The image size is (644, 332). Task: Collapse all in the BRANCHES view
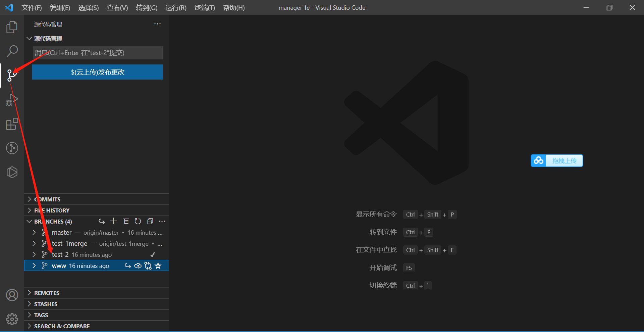click(x=150, y=221)
